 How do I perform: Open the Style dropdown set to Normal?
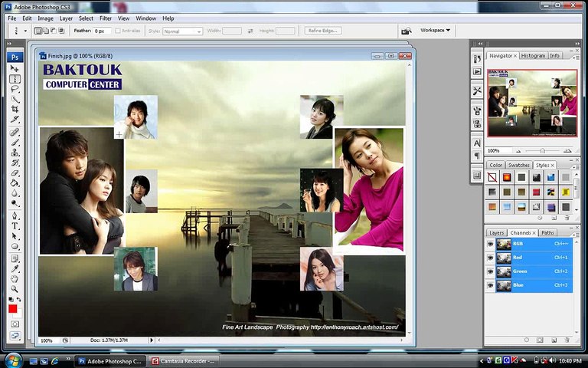(x=183, y=31)
